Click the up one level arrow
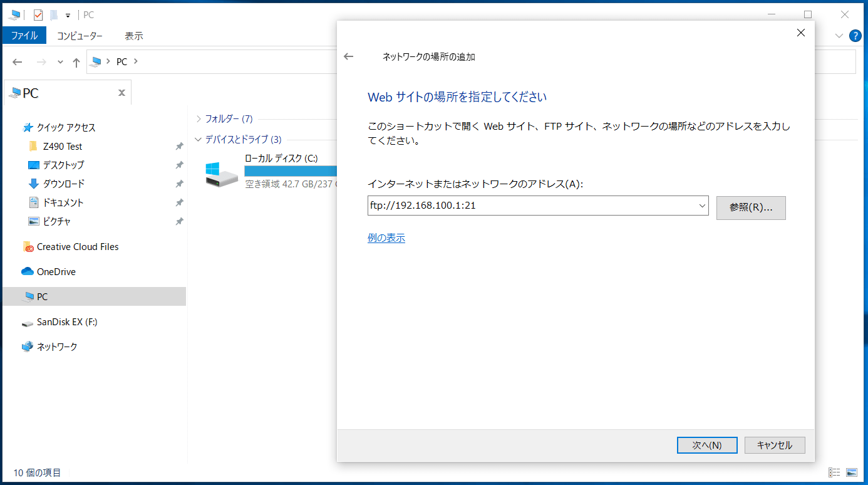This screenshot has width=868, height=485. click(x=76, y=62)
